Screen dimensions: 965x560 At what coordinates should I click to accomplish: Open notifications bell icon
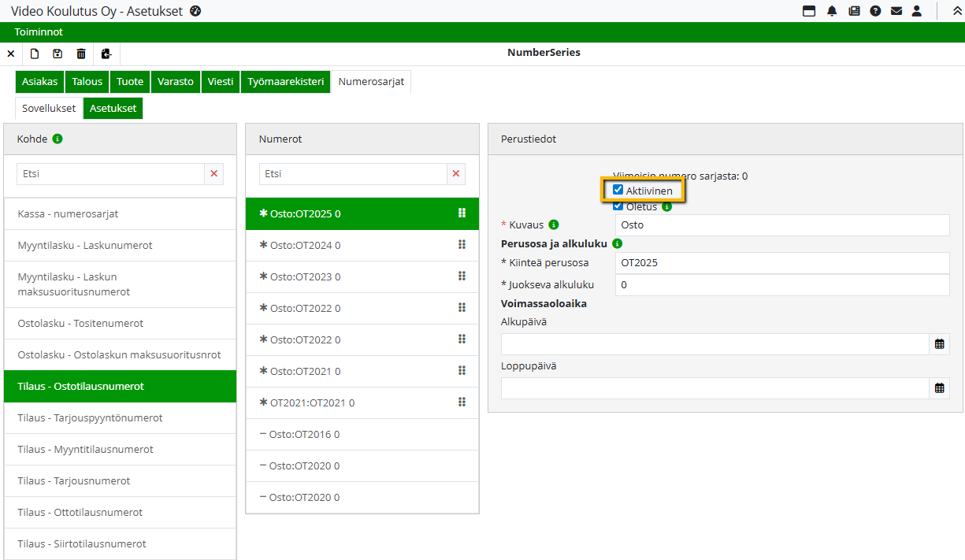tap(832, 11)
